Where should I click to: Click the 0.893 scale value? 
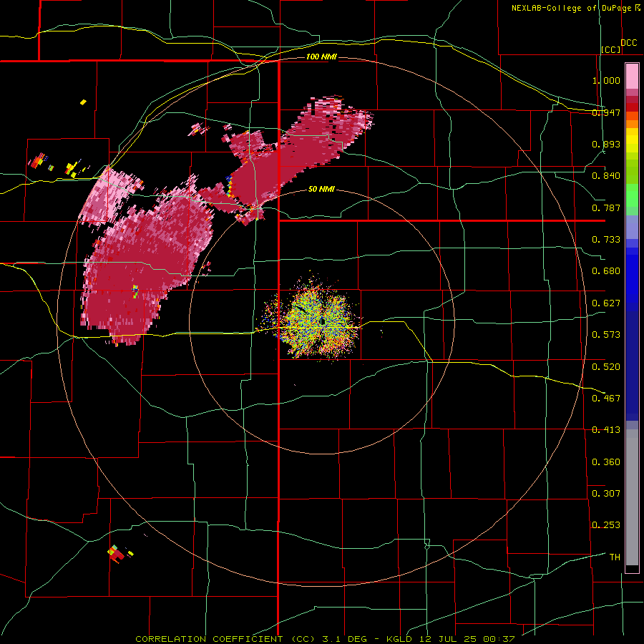[606, 144]
